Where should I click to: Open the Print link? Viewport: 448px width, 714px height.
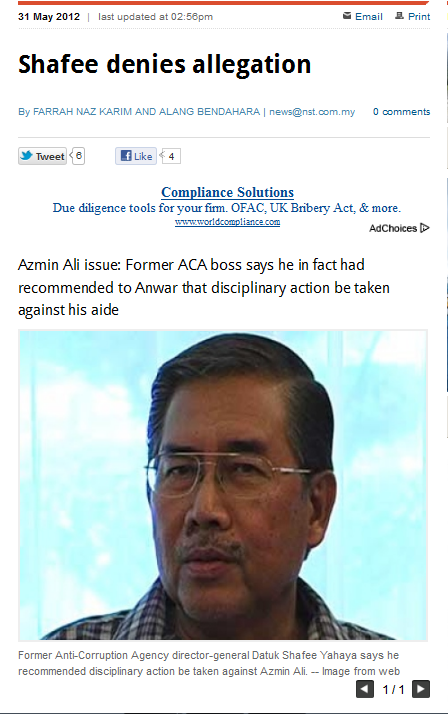419,16
